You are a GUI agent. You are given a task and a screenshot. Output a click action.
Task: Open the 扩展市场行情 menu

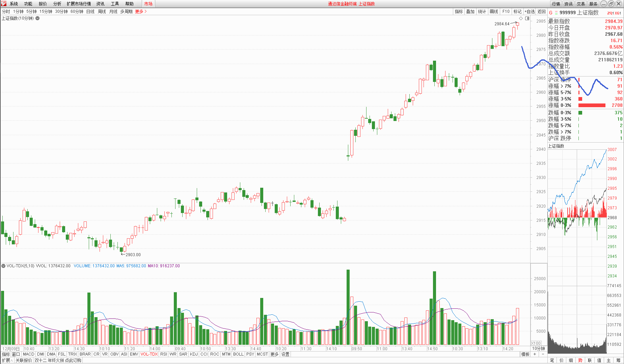79,4
